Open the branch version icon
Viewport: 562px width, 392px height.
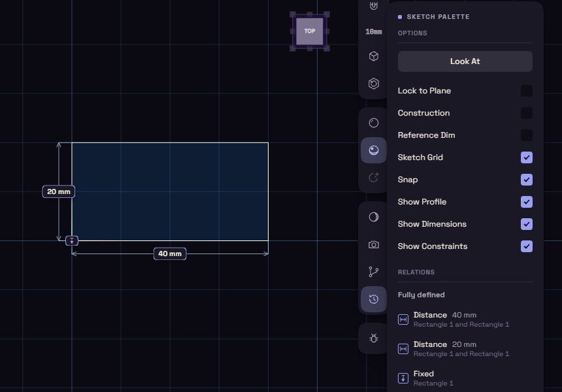[374, 272]
